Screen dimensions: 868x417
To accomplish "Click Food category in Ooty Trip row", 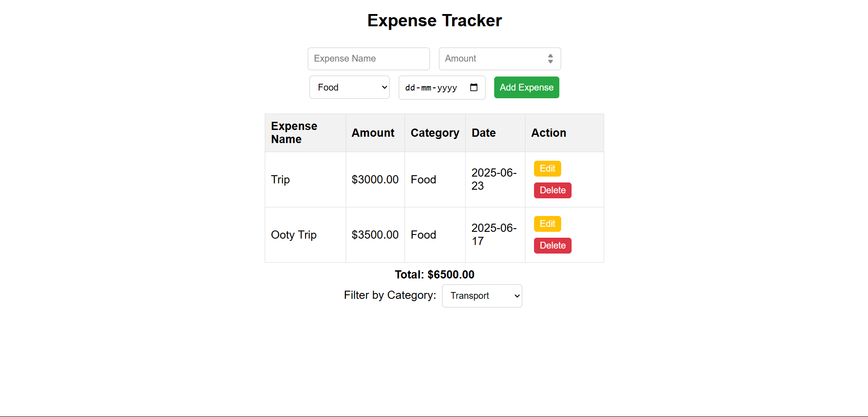I will pyautogui.click(x=435, y=235).
